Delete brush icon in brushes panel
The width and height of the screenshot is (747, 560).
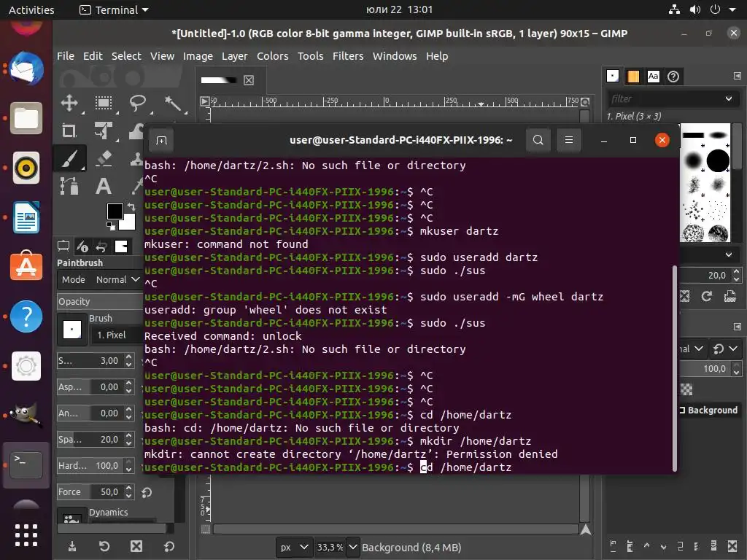[x=684, y=296]
